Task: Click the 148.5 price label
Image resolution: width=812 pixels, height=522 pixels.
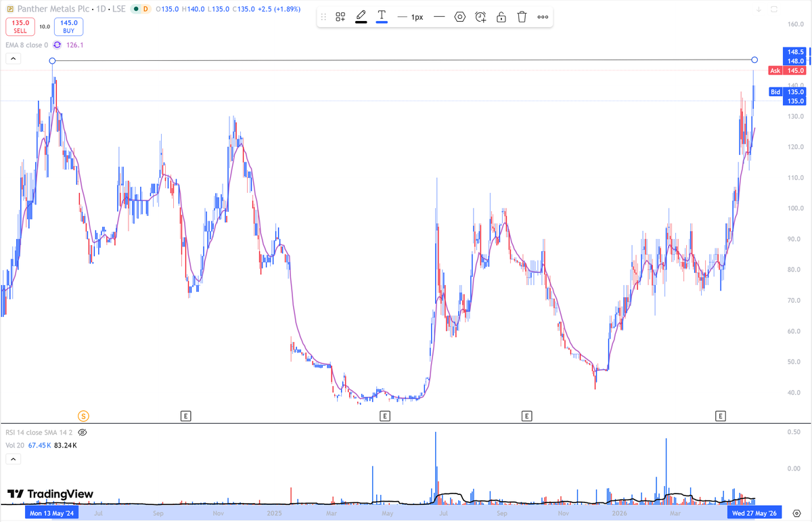Action: (x=795, y=51)
